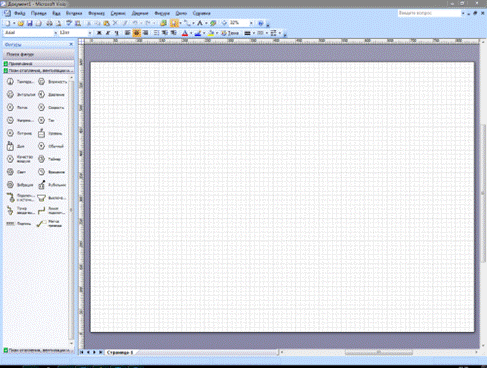Open the Arial font name dropdown
The height and width of the screenshot is (368, 487).
click(x=55, y=33)
